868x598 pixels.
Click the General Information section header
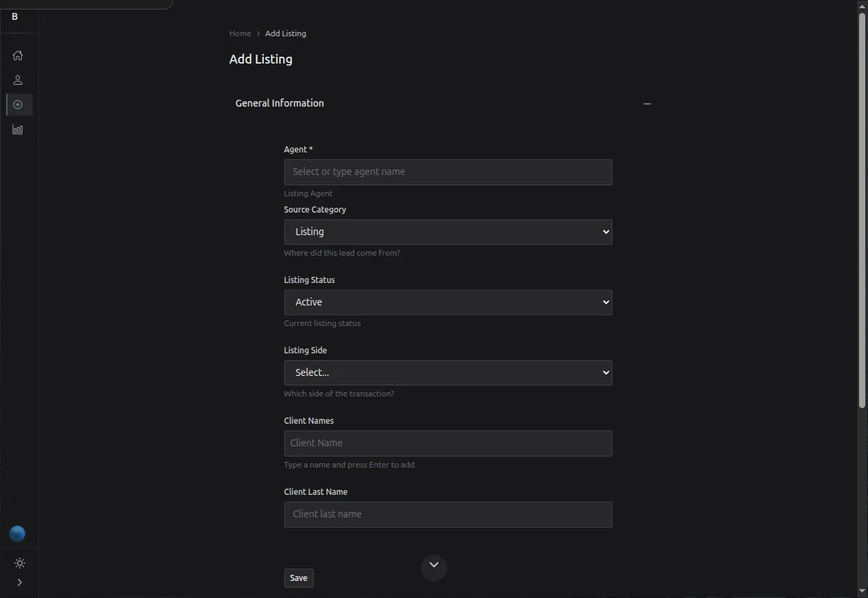coord(279,103)
